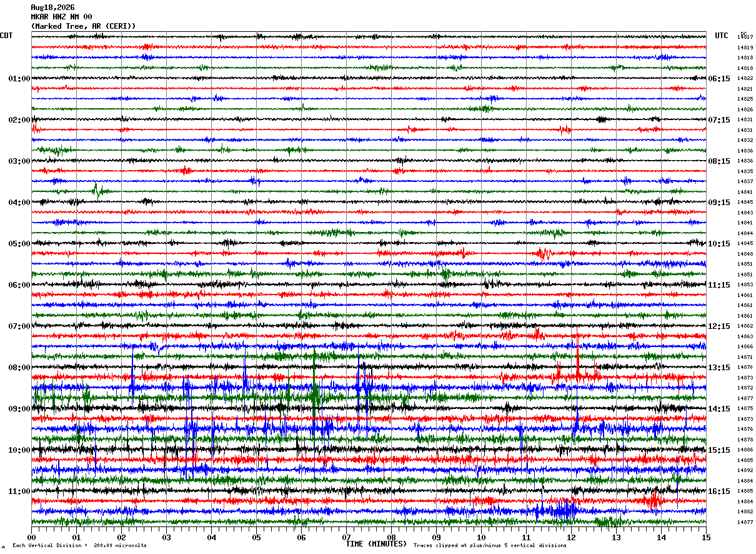Click the 08:15 UTC time label
The width and height of the screenshot is (756, 554).
[x=719, y=161]
